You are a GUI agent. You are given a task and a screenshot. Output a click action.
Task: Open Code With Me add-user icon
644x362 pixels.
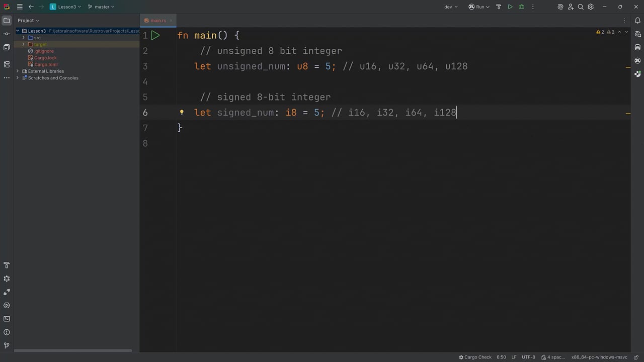click(571, 7)
